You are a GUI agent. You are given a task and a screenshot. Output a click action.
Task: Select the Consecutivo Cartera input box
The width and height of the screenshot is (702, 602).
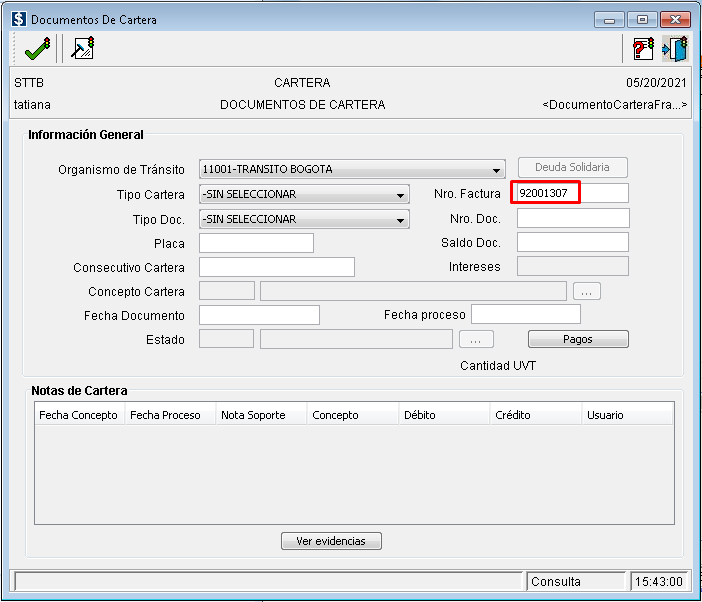pyautogui.click(x=277, y=267)
